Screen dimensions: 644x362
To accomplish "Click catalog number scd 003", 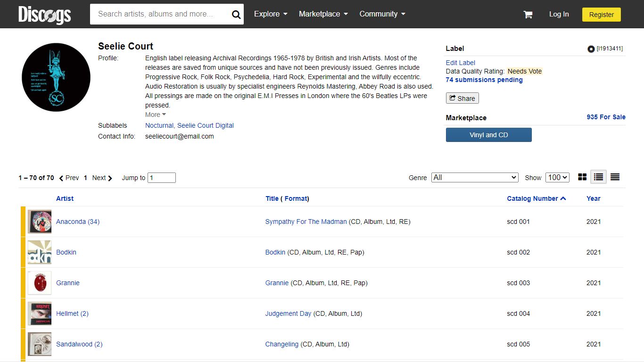I will coord(518,283).
